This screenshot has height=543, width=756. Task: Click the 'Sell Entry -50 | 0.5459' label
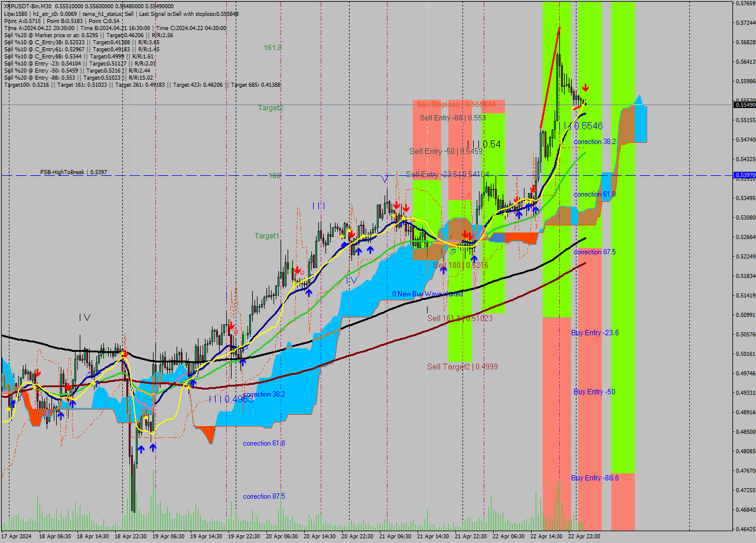point(446,152)
